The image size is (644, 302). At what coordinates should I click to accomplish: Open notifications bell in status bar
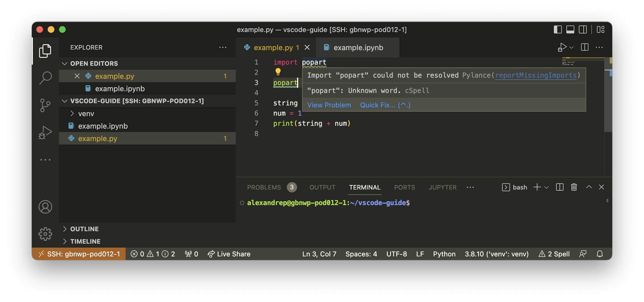[x=599, y=254]
